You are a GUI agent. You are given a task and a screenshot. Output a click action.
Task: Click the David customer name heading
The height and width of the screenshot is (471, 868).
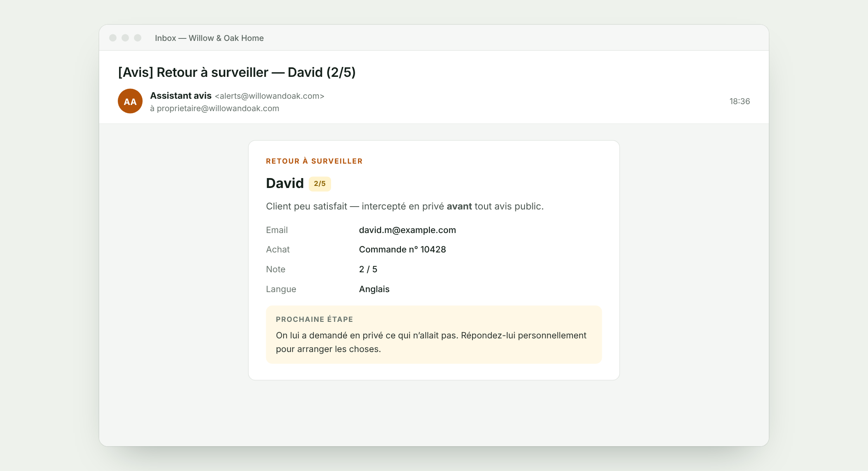(x=285, y=183)
